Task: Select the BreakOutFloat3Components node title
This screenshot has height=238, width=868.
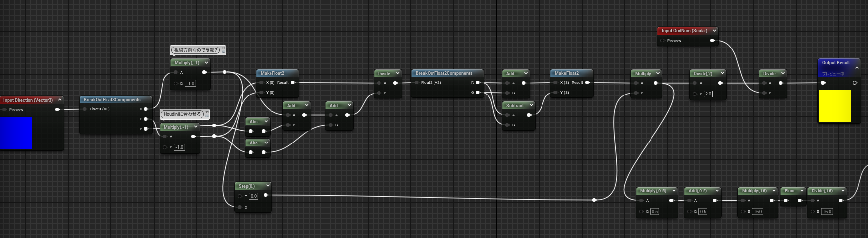Action: coord(112,100)
